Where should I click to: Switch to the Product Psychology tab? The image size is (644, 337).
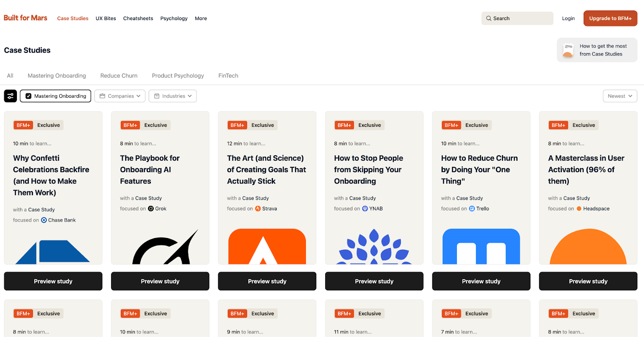(x=178, y=76)
